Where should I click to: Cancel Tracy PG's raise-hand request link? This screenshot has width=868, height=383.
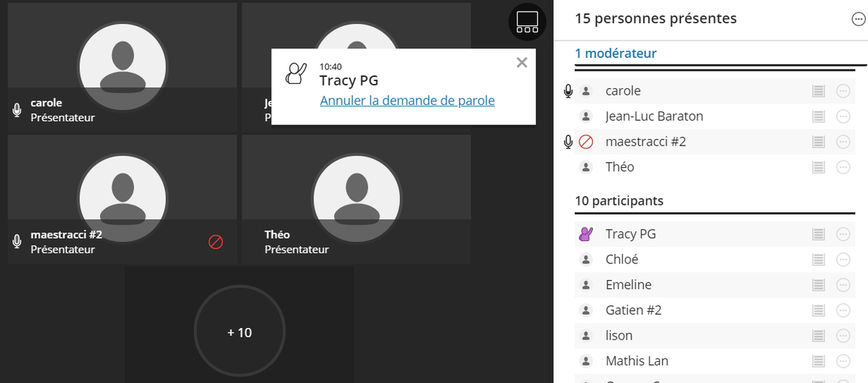point(407,101)
